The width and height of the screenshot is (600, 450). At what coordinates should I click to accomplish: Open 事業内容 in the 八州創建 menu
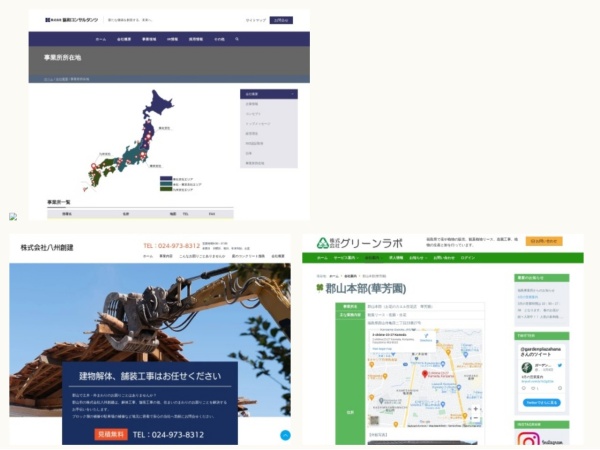click(x=166, y=256)
